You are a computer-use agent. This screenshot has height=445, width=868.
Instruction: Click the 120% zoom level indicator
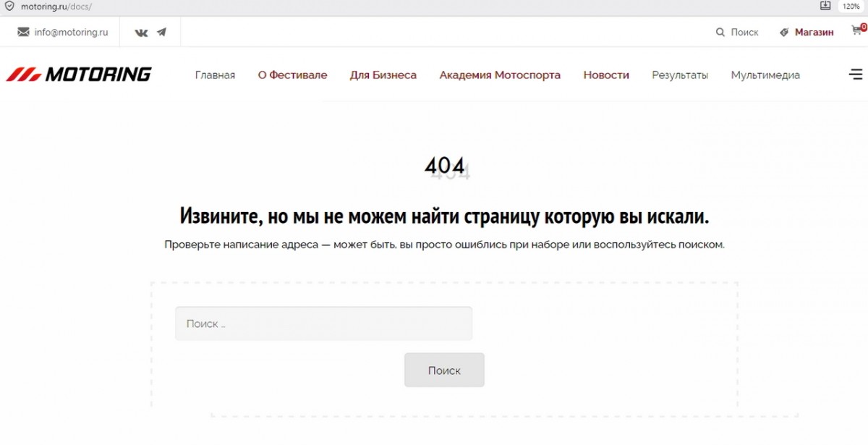[851, 7]
